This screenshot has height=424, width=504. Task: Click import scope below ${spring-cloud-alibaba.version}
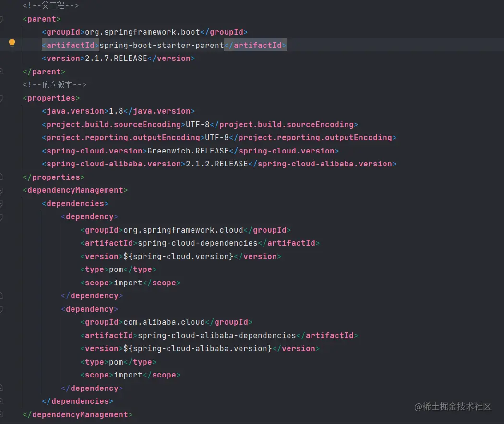[128, 375]
